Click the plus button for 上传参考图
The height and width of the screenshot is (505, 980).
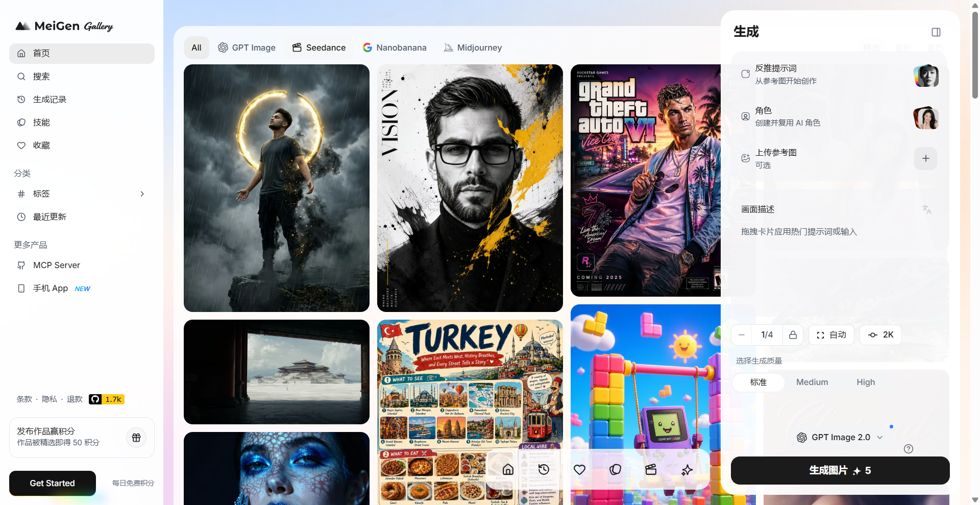pyautogui.click(x=926, y=158)
